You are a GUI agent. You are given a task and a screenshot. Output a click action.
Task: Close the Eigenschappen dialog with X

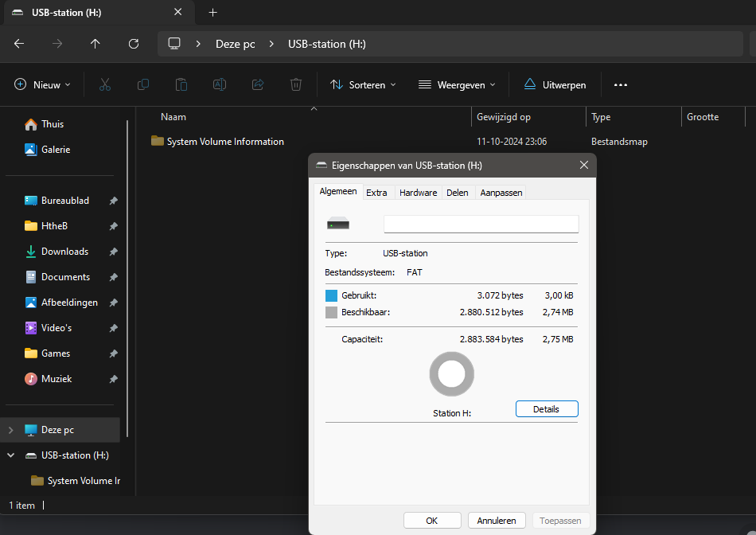point(584,165)
